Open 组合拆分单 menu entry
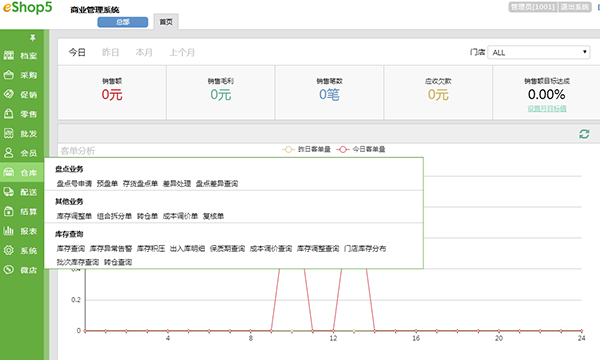Screen dimensions: 600x360 [x=114, y=216]
